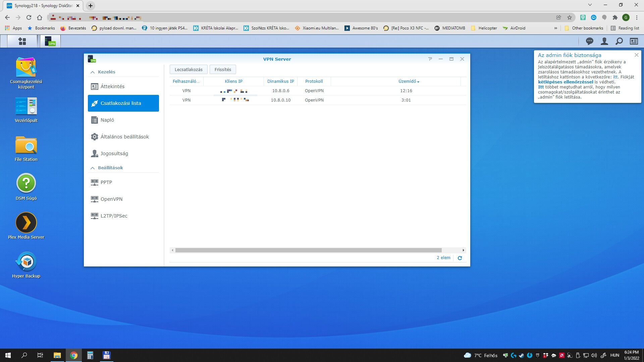Select the VPN Server taskbar icon in DSM
This screenshot has width=644, height=362.
pos(50,41)
